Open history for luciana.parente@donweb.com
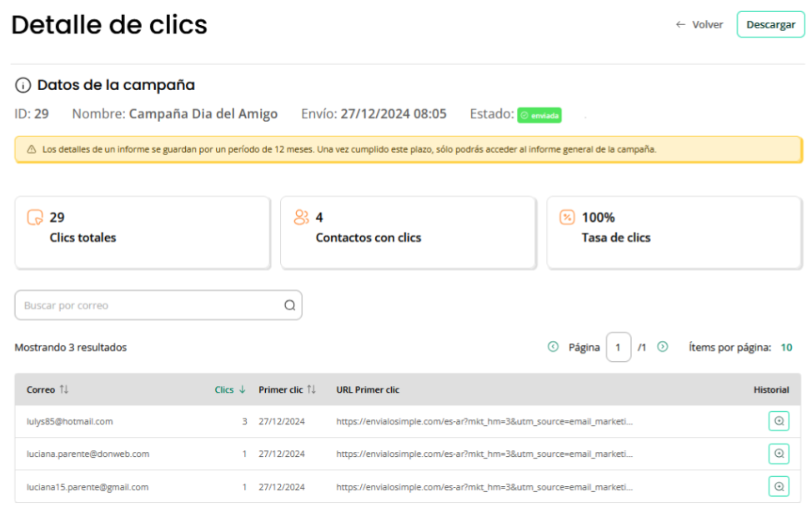The image size is (812, 512). point(779,454)
